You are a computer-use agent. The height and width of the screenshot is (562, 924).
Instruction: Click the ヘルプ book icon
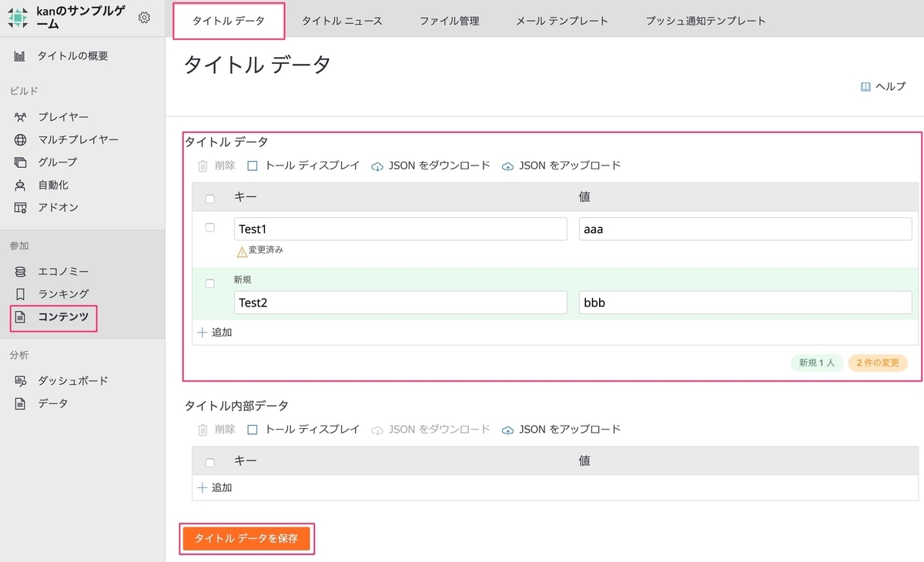(865, 86)
